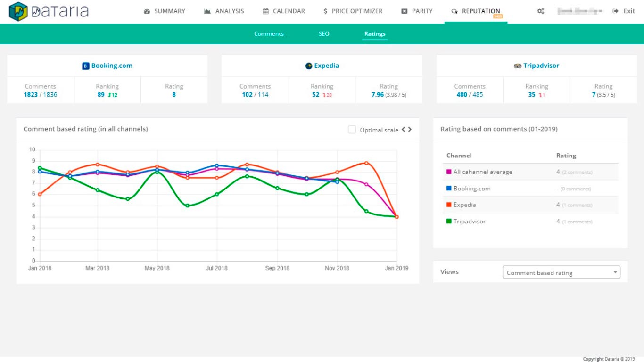Viewport: 644px width, 362px height.
Task: Click the settings gears icon
Action: click(x=541, y=11)
